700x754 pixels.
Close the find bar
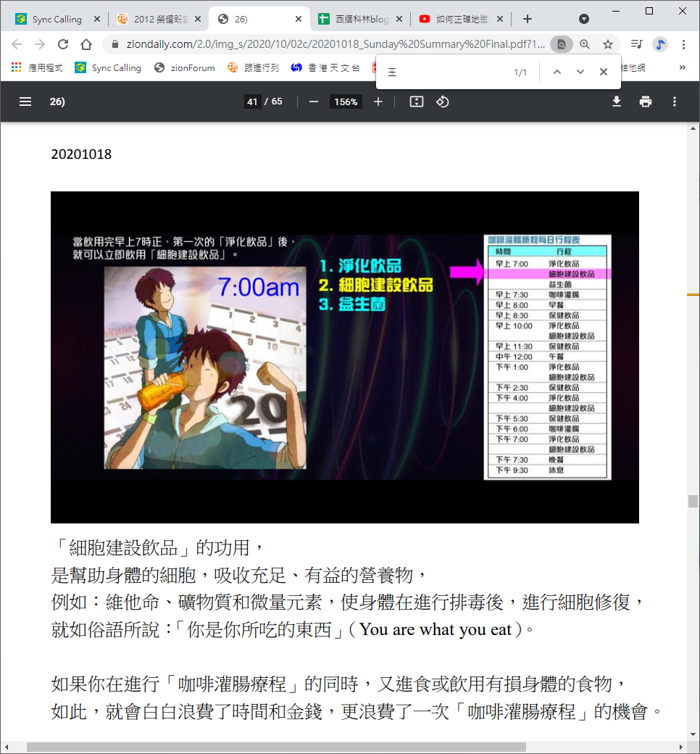point(604,72)
